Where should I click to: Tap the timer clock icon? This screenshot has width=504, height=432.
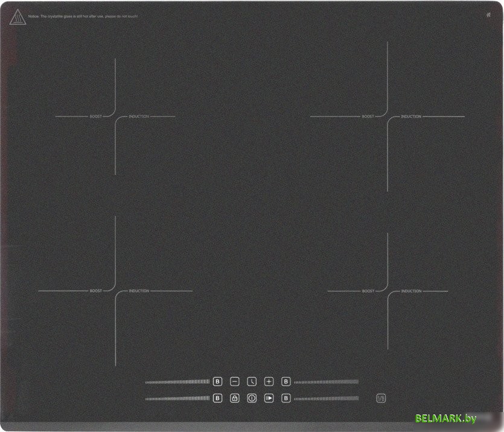252,381
